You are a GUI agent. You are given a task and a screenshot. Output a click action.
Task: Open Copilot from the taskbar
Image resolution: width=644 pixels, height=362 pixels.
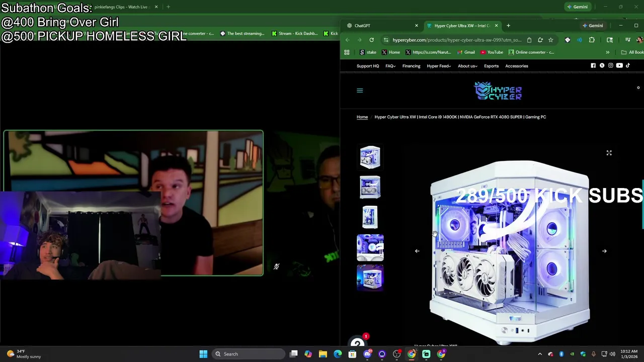point(308,354)
